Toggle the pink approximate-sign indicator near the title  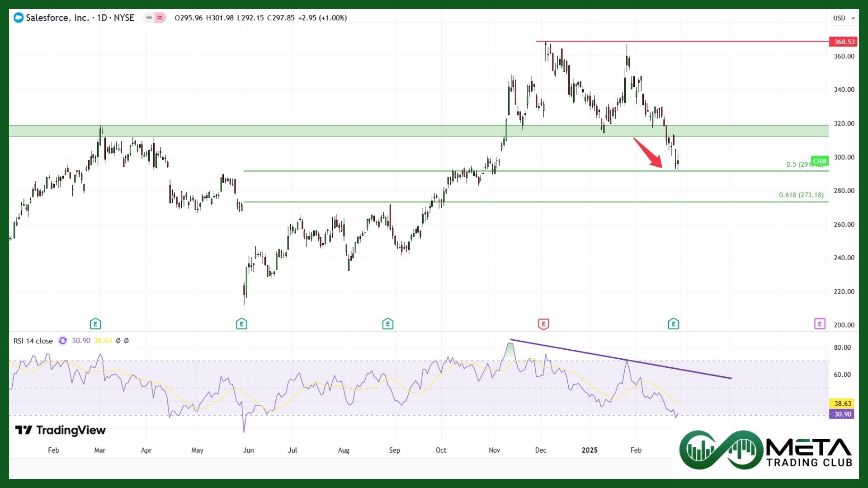click(160, 18)
